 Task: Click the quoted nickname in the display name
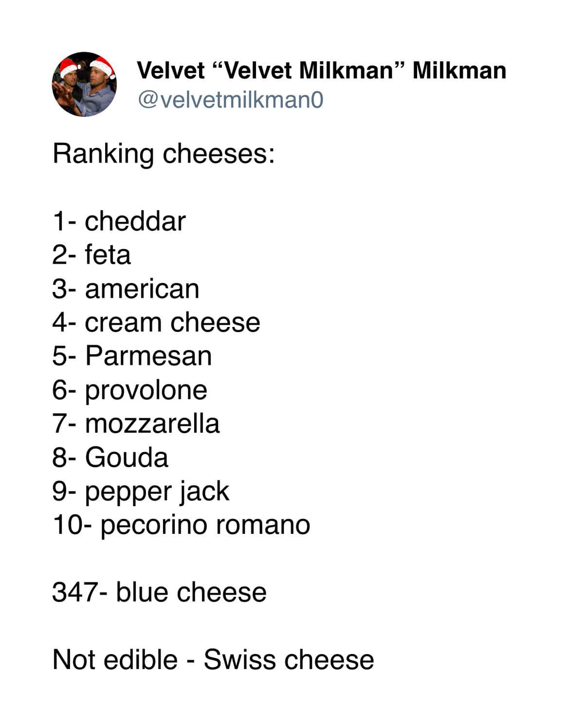309,71
